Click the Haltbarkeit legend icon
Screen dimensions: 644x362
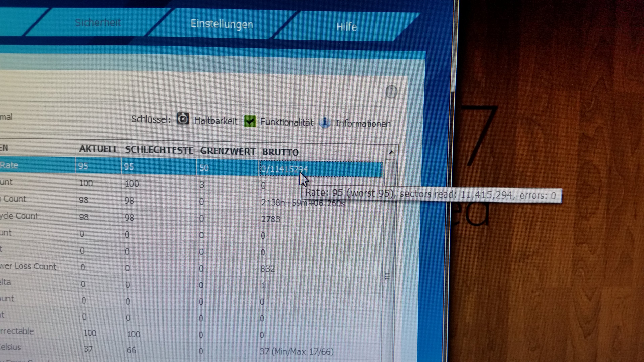click(183, 119)
